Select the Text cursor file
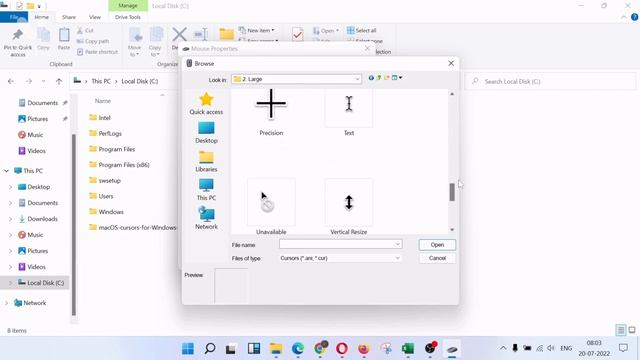 [x=349, y=111]
